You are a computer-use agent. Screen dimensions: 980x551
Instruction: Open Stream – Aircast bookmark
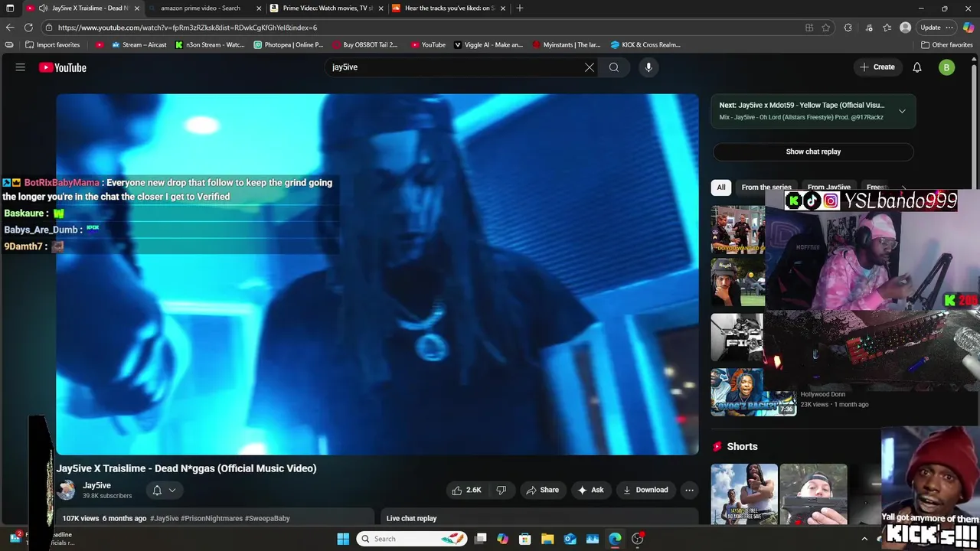139,45
